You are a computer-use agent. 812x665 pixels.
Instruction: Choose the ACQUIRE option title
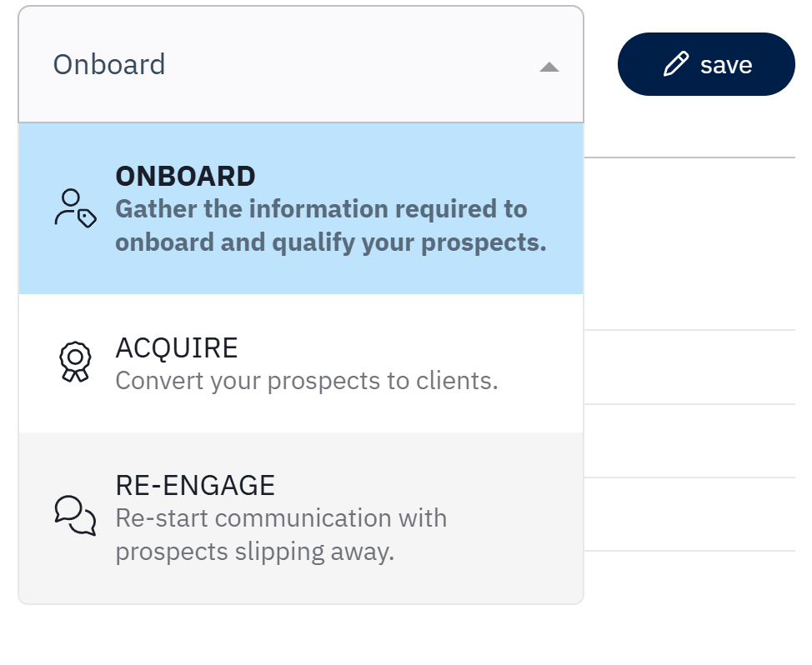177,348
